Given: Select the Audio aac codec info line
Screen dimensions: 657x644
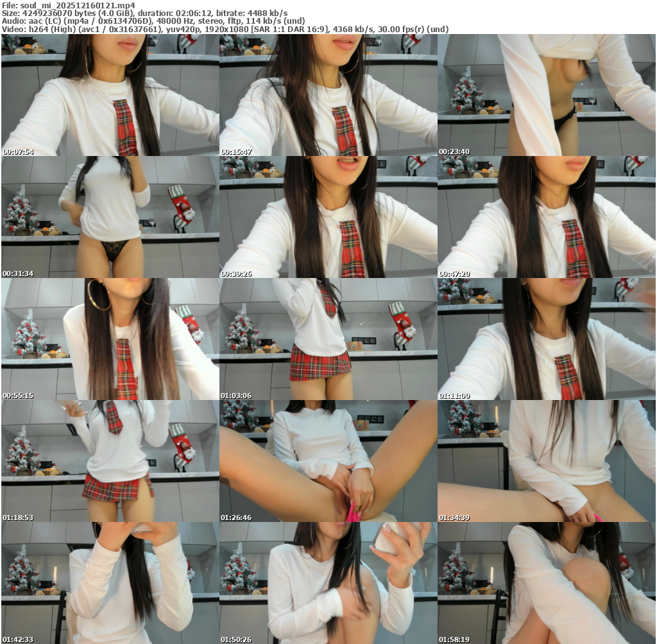Looking at the screenshot, I should pos(153,21).
